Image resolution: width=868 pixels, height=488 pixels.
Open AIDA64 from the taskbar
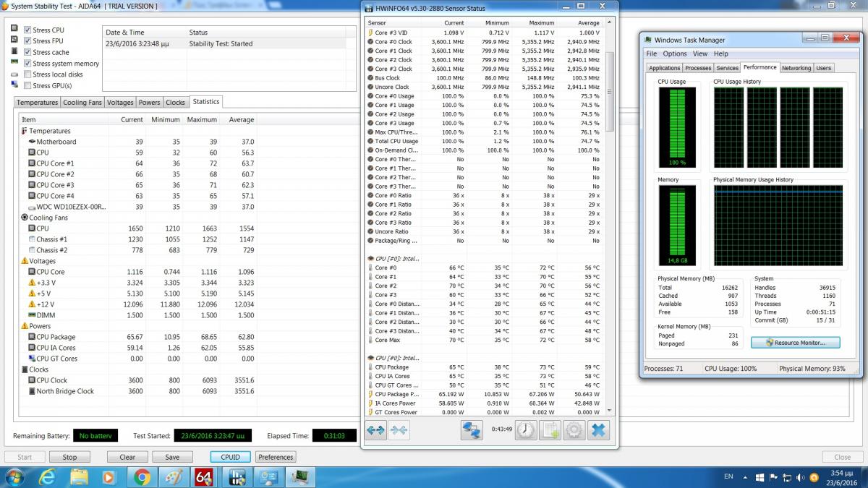[203, 477]
